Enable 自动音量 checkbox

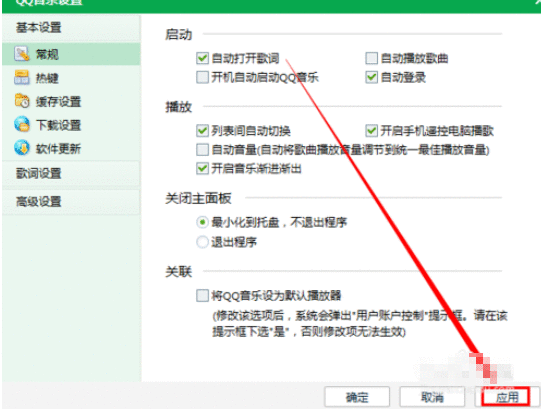(x=202, y=149)
